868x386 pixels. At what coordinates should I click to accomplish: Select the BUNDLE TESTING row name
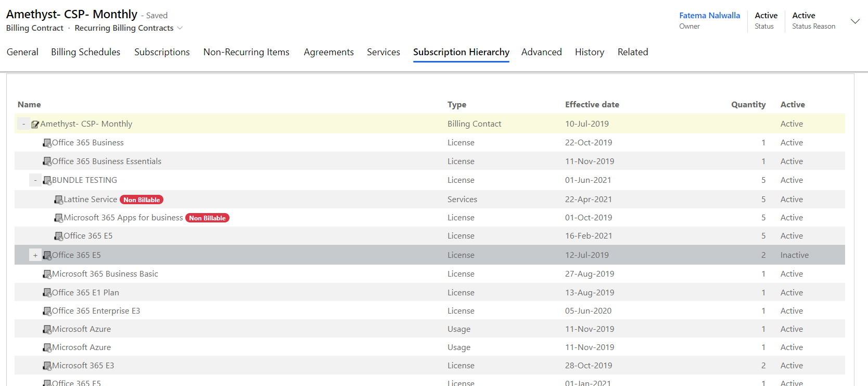click(84, 180)
